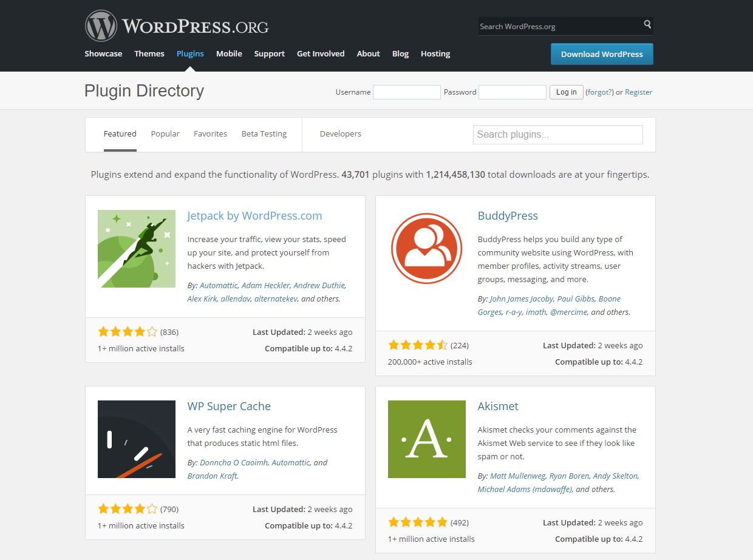Focus the Password input field

point(513,92)
